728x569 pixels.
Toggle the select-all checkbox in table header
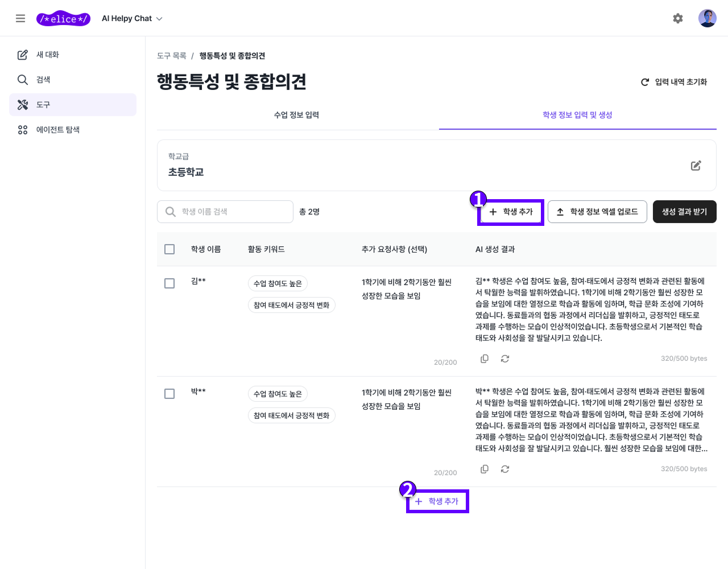tap(169, 249)
